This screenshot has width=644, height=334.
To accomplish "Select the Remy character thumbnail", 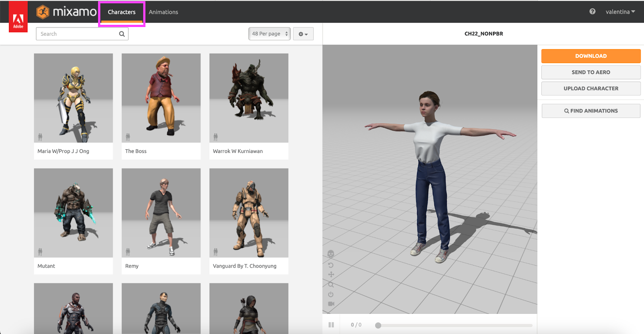I will click(x=161, y=213).
